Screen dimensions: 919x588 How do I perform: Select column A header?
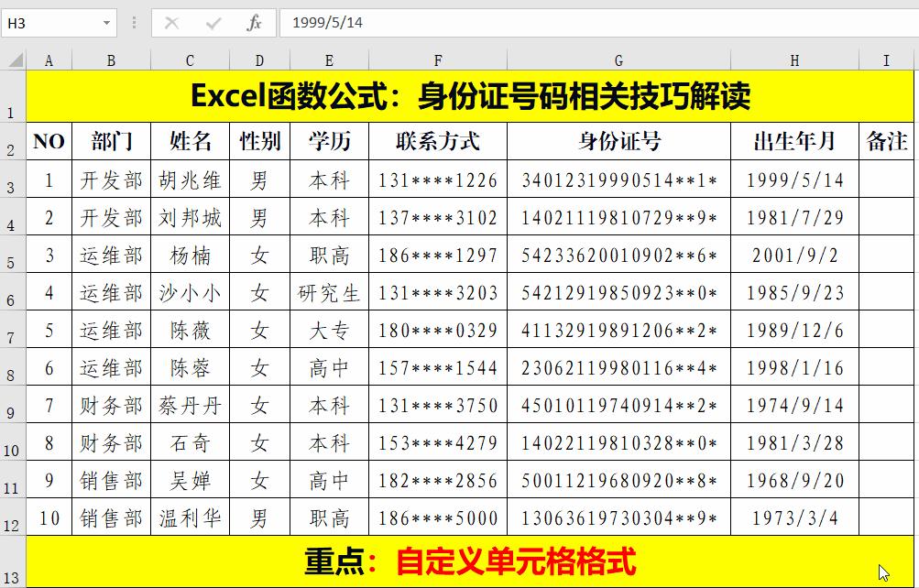tap(49, 60)
